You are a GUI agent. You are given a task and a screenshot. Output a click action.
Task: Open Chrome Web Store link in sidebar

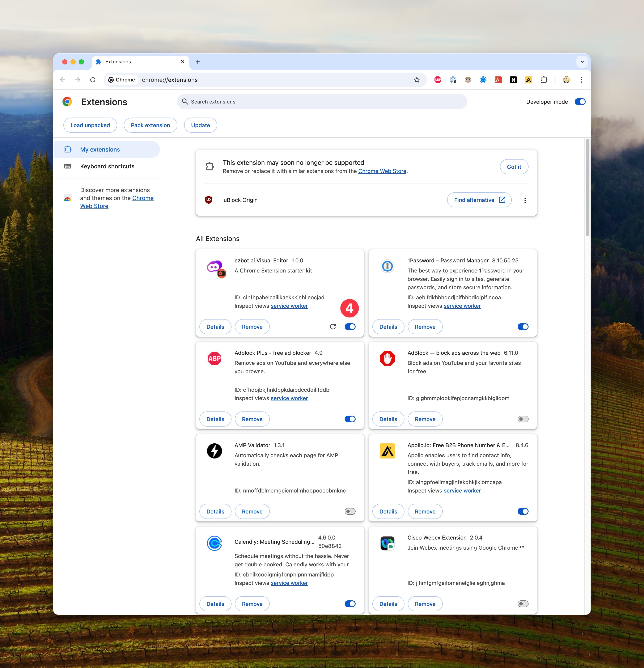pos(116,202)
